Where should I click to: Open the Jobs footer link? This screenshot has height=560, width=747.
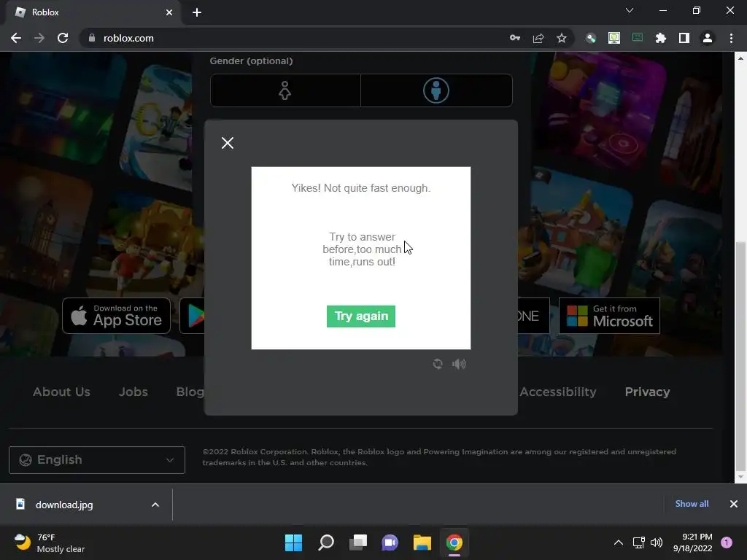tap(133, 392)
